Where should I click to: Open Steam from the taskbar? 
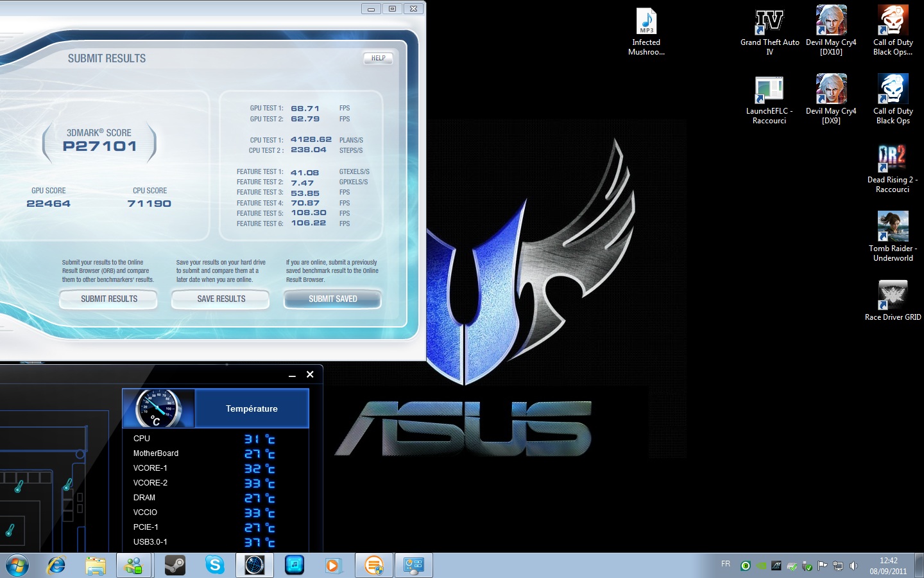click(175, 565)
